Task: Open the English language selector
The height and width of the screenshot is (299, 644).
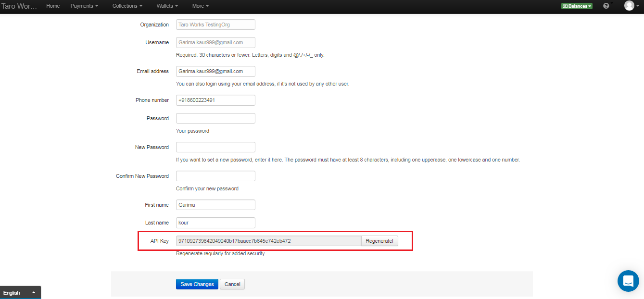Action: 20,293
